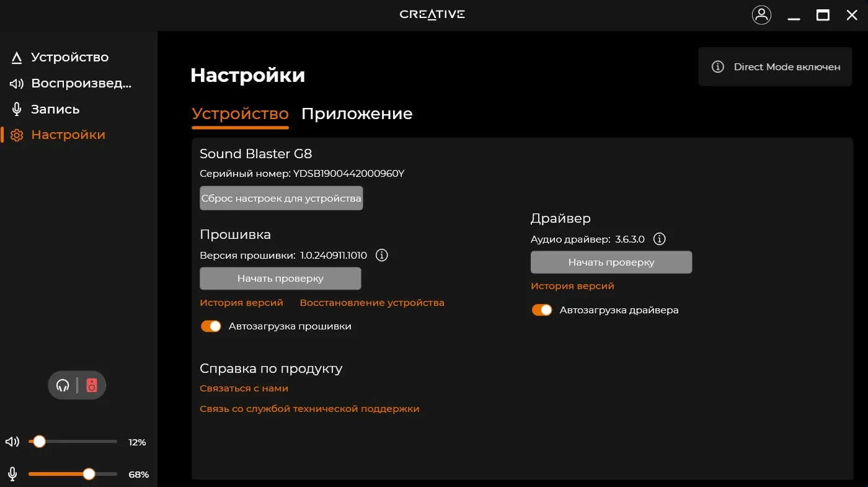Viewport: 868px width, 487px height.
Task: Open Восстановление устройства link
Action: pos(372,303)
